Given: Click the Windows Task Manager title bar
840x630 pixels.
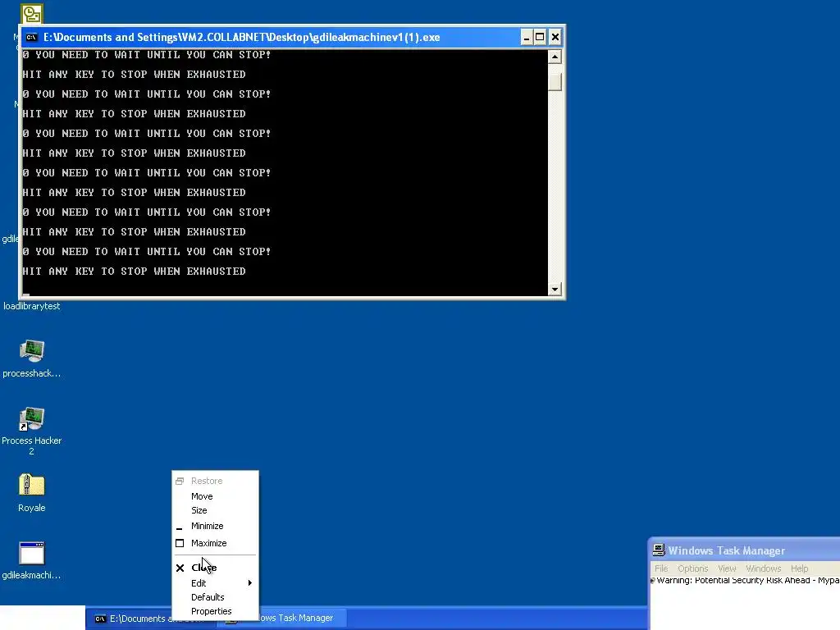Looking at the screenshot, I should pos(745,550).
